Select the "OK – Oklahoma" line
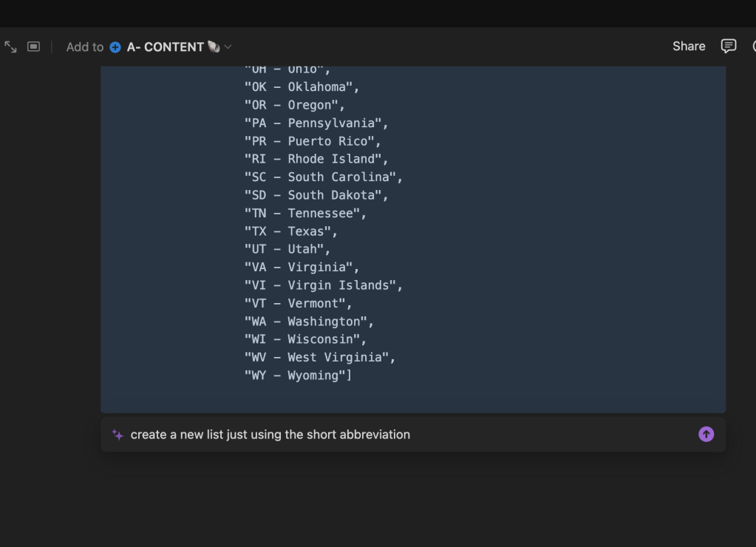This screenshot has width=756, height=547. click(302, 86)
